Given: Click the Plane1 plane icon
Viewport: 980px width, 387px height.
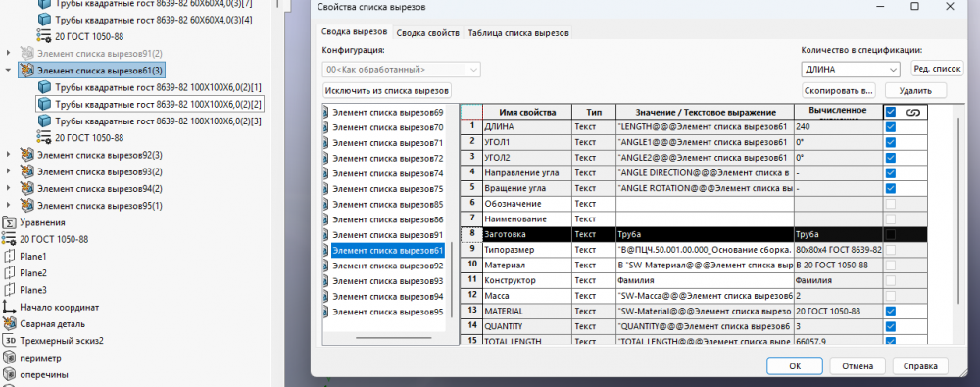Looking at the screenshot, I should [10, 257].
